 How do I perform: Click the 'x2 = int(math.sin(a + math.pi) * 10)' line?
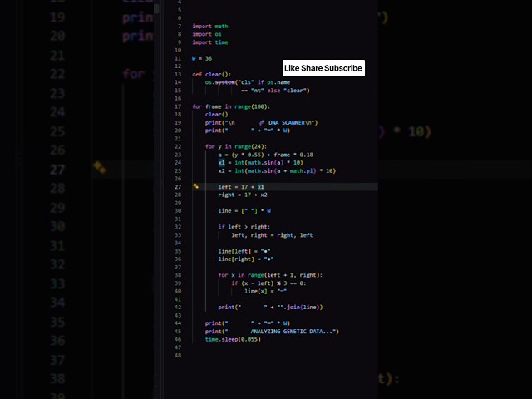277,170
